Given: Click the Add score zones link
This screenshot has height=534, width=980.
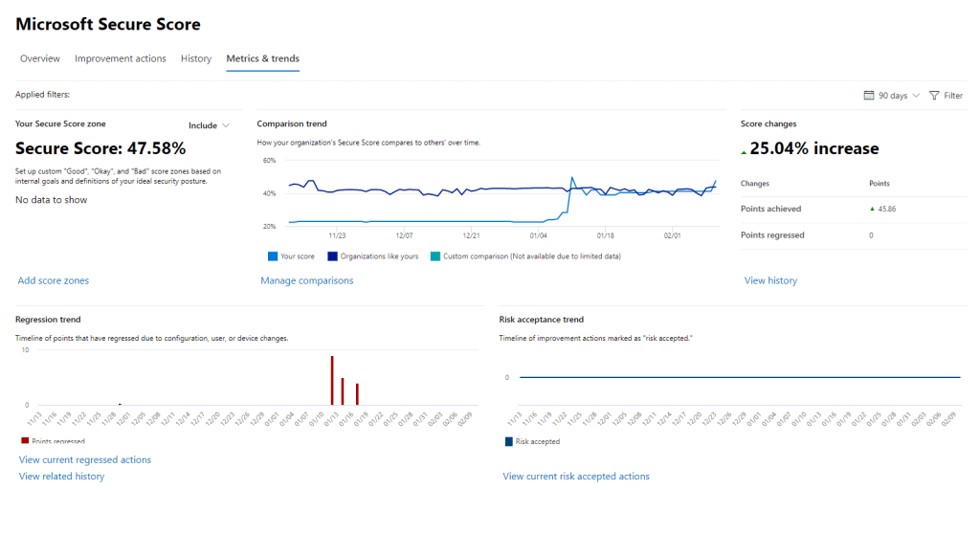Looking at the screenshot, I should tap(54, 280).
